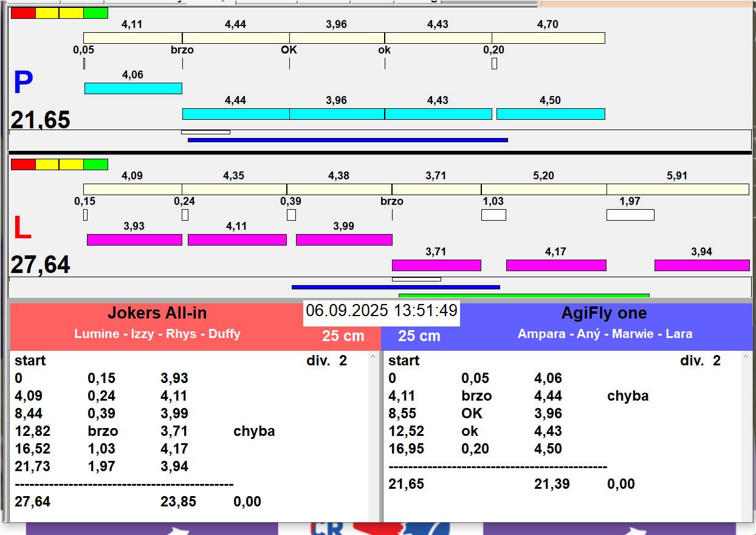Select the magenta 4,17 run bar
The height and width of the screenshot is (535, 756).
556,265
